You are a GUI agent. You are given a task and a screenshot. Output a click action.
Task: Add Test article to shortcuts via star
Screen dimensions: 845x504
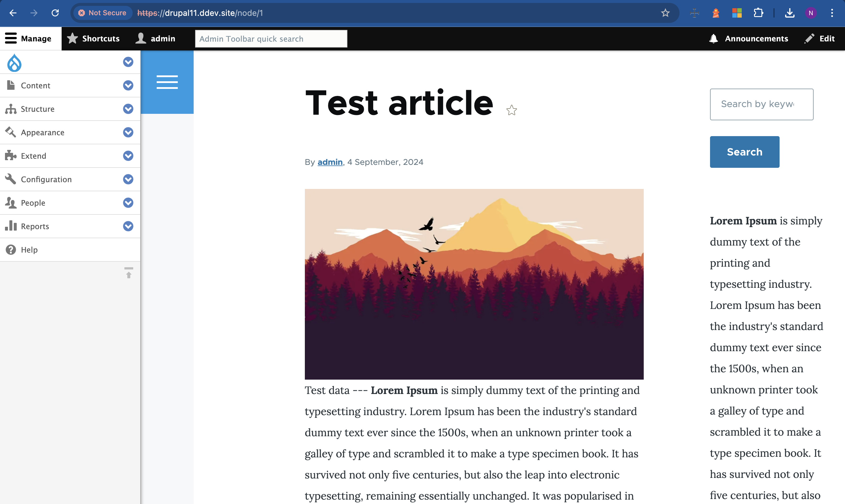511,110
